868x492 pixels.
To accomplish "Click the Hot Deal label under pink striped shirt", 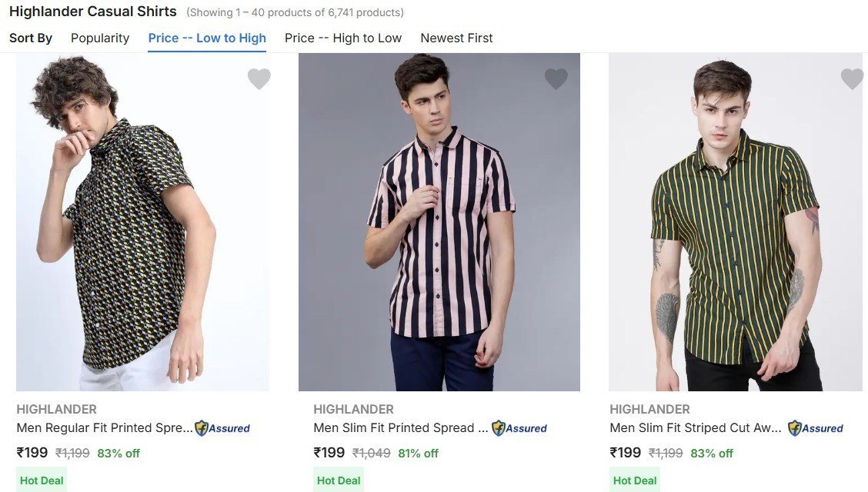I will pyautogui.click(x=338, y=480).
